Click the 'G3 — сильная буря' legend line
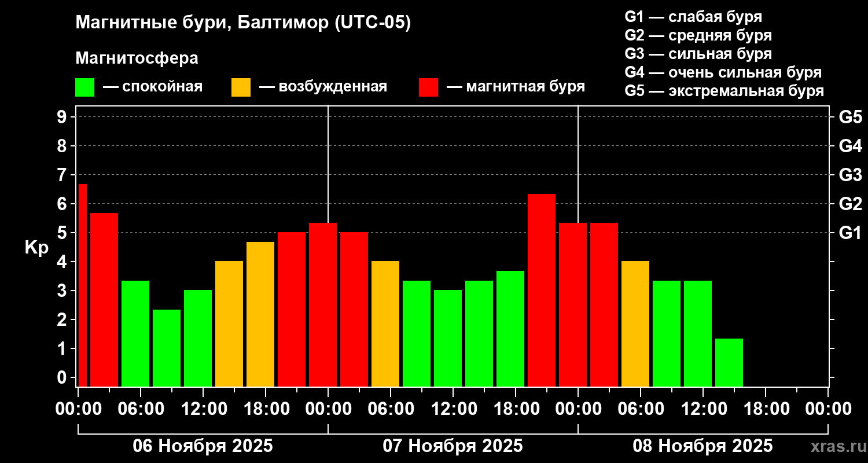Screen dimensions: 868x463 (698, 54)
